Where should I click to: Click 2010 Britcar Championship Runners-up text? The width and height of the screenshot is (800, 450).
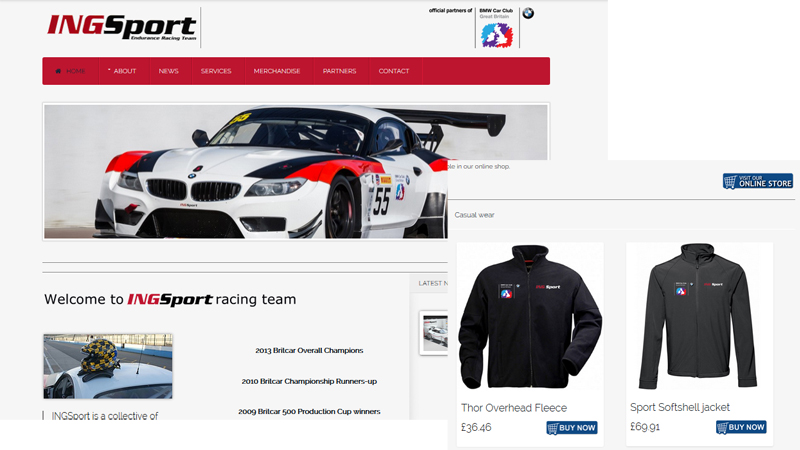coord(309,381)
